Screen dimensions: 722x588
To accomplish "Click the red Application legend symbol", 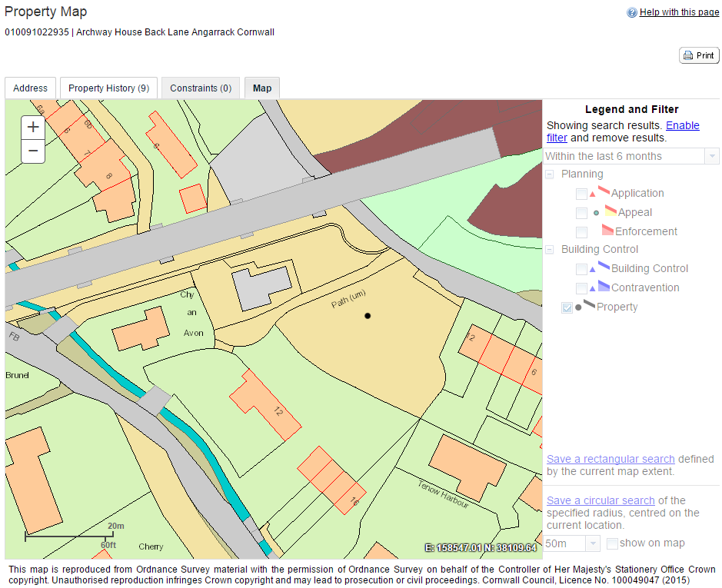I will [x=604, y=191].
